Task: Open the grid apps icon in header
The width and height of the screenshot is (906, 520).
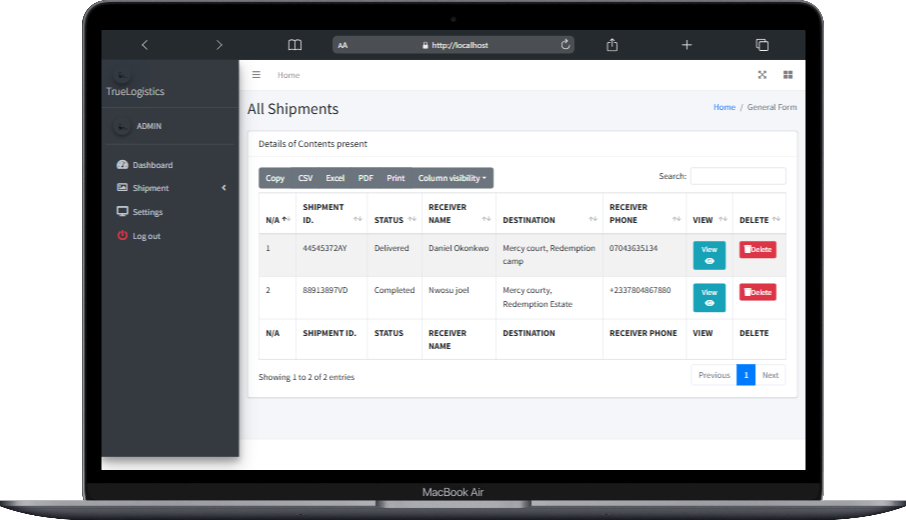Action: (x=787, y=75)
